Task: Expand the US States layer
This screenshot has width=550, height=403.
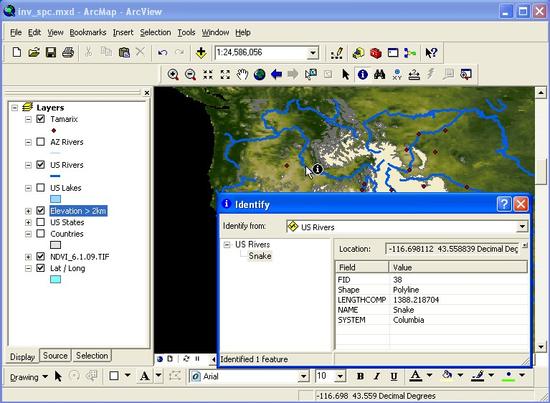Action: (x=28, y=222)
